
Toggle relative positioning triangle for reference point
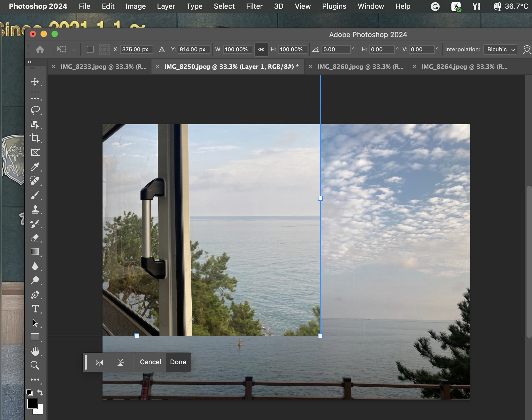coord(162,49)
